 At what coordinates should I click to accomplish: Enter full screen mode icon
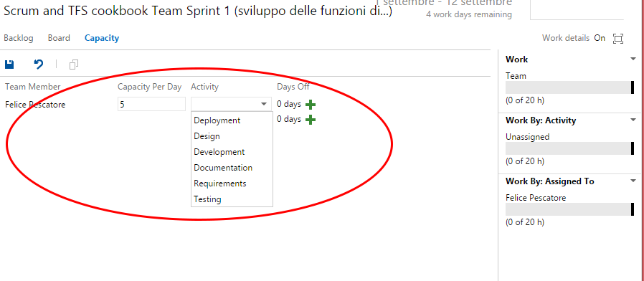pyautogui.click(x=617, y=38)
